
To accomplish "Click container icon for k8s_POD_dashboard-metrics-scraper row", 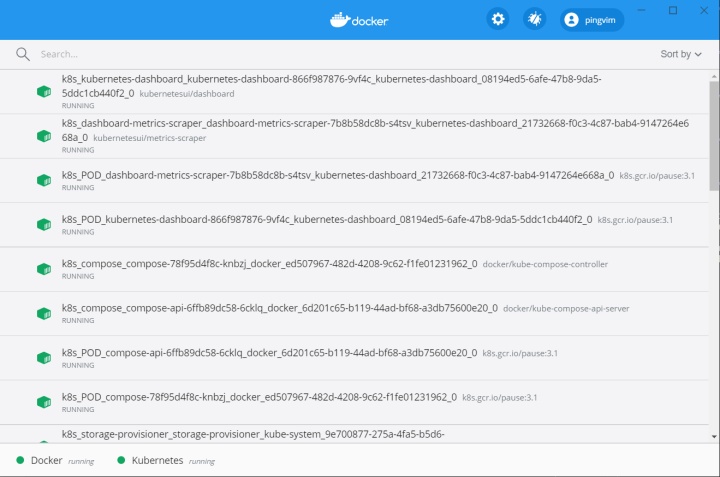I will pos(44,180).
